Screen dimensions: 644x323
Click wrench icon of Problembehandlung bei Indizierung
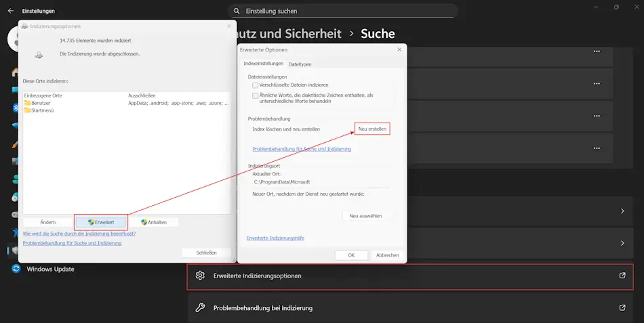tap(200, 308)
